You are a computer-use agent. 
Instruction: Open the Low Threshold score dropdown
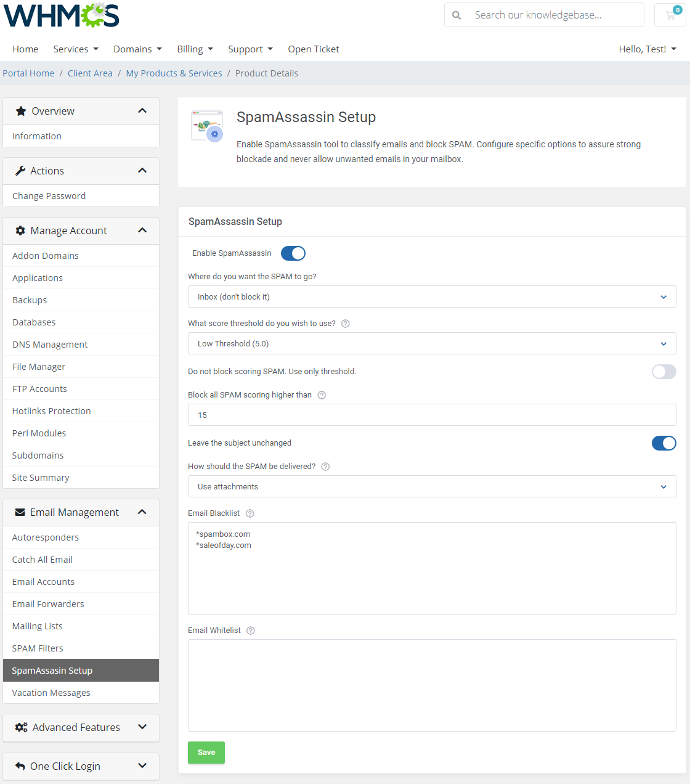coord(432,343)
